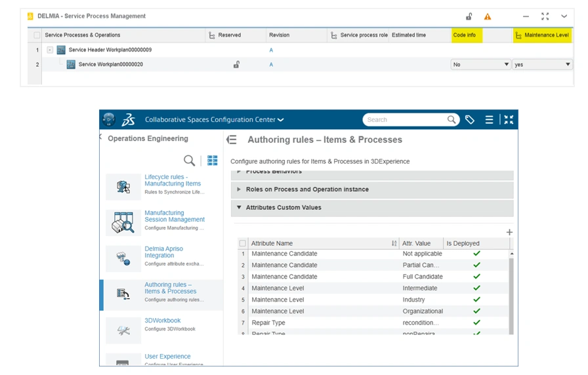Open the Maintenance Level dropdown showing yes
Viewport: 588px width, 375px height.
coord(542,64)
